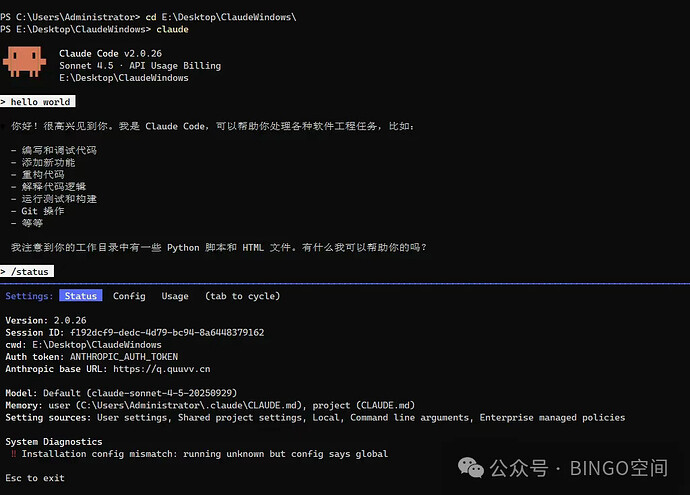Click the Session ID value
This screenshot has height=495, width=690.
(167, 332)
